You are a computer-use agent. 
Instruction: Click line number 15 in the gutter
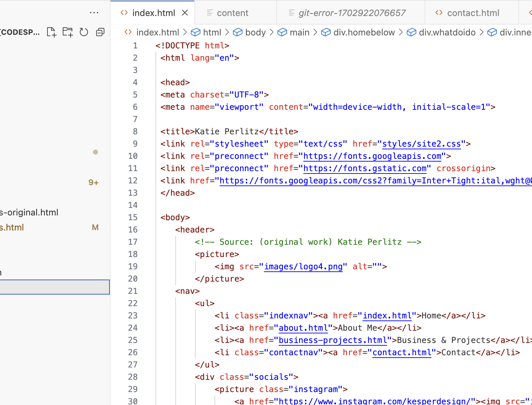133,217
